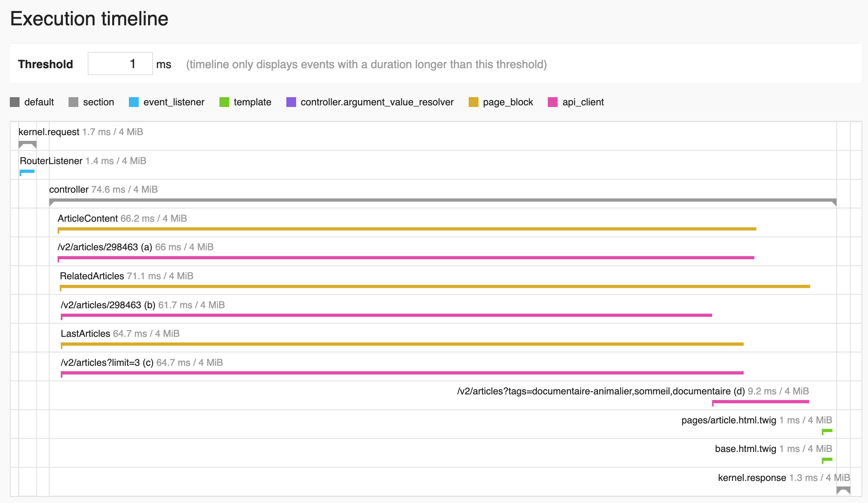Click the LastArticles 64.7 ms label
This screenshot has width=868, height=503.
click(120, 334)
